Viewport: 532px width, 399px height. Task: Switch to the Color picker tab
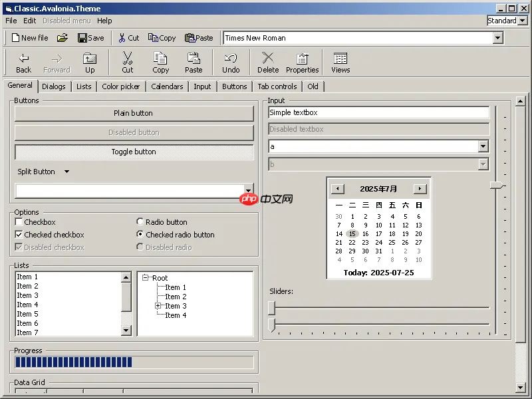pos(121,86)
